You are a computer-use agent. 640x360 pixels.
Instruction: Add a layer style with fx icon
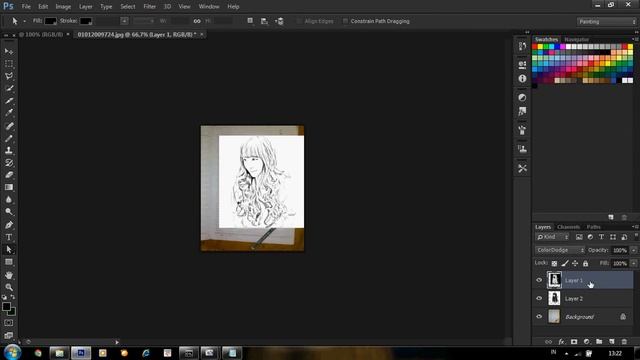(561, 342)
